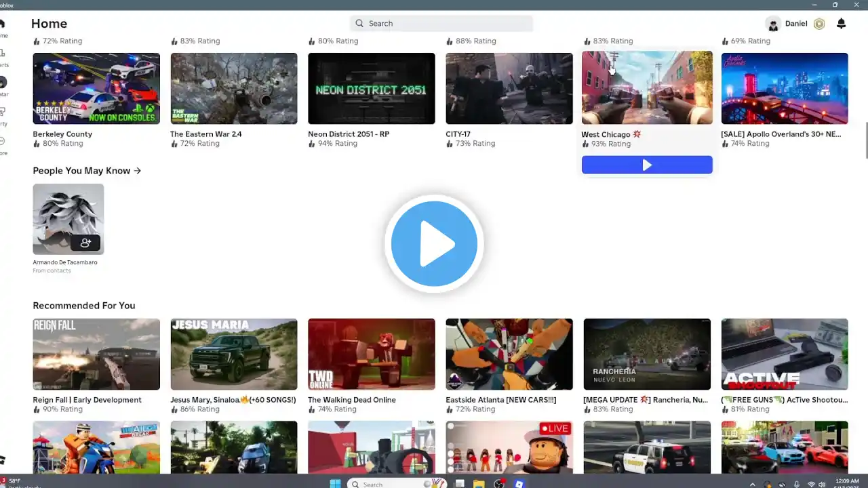Click thumbs-up icon beside West Chicago 93% Rating
This screenshot has width=868, height=488.
pos(585,144)
